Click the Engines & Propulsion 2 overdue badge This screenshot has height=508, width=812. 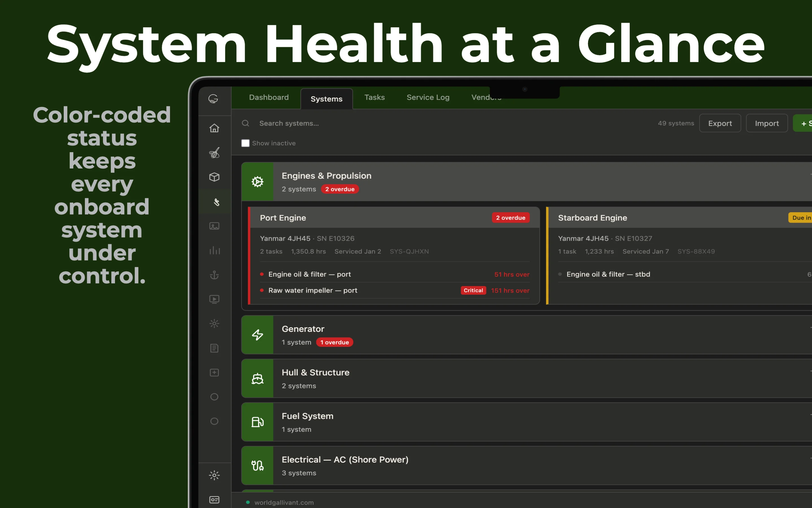[339, 189]
